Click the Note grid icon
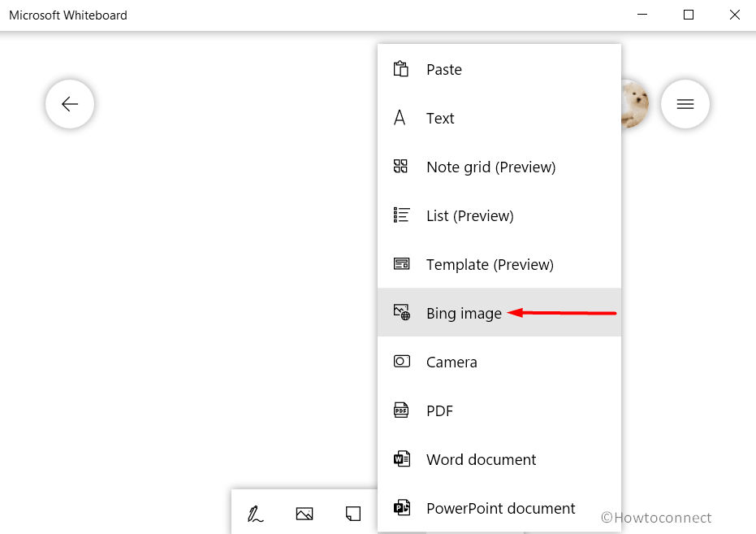 tap(400, 167)
